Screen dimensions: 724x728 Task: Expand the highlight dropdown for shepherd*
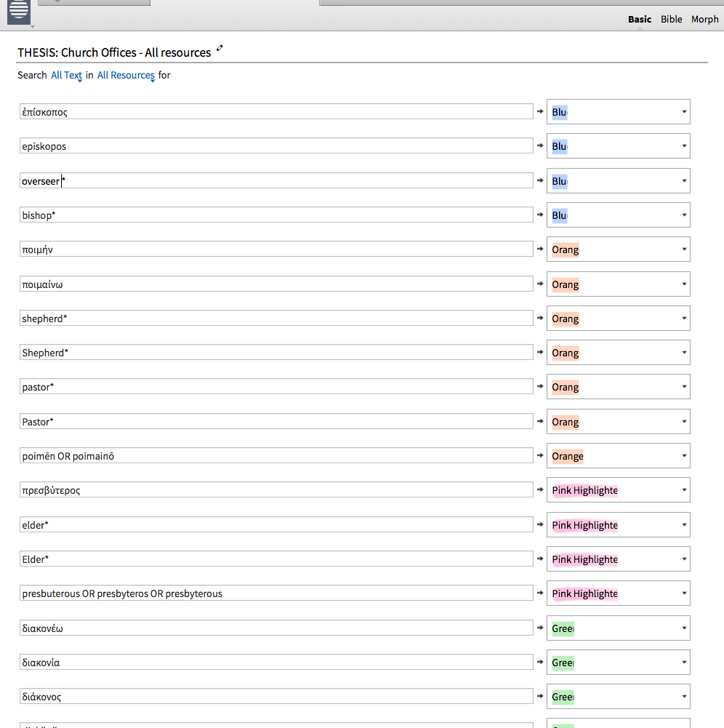point(684,319)
